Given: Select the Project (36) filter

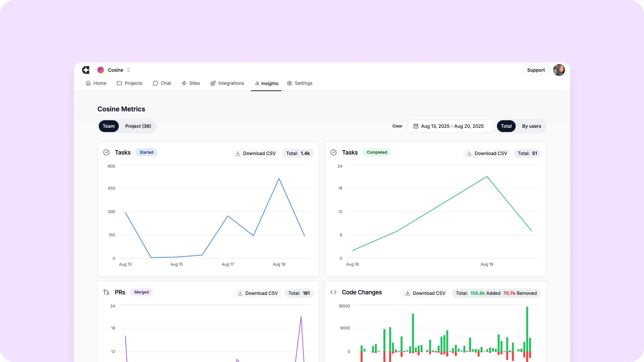Looking at the screenshot, I should 138,126.
